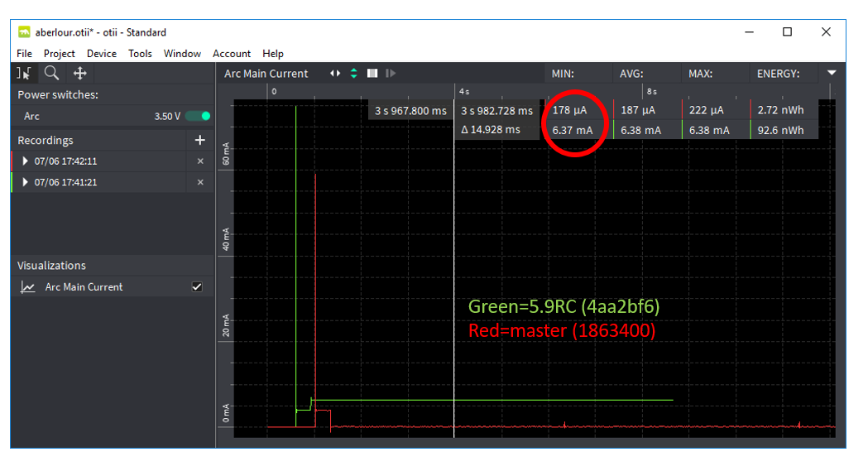Click the 2.72 nWh energy value
868x471 pixels.
pyautogui.click(x=780, y=110)
